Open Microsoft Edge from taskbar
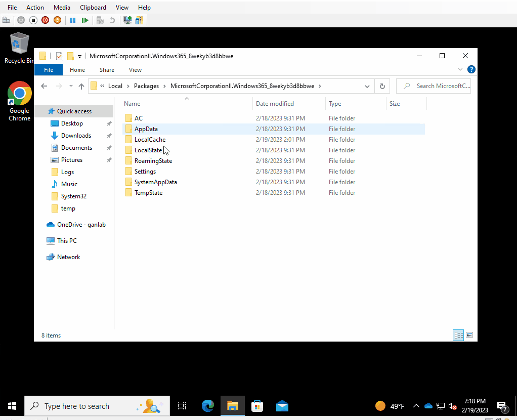The height and width of the screenshot is (420, 517). (x=208, y=406)
